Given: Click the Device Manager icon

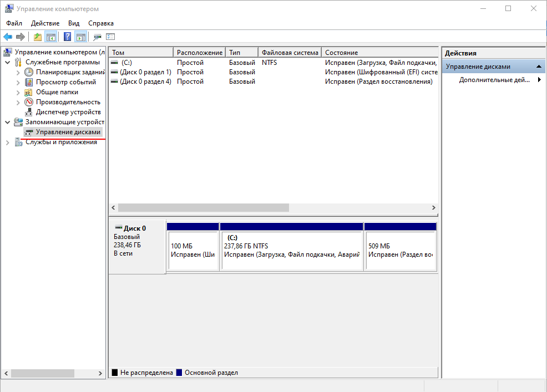Looking at the screenshot, I should (x=29, y=113).
